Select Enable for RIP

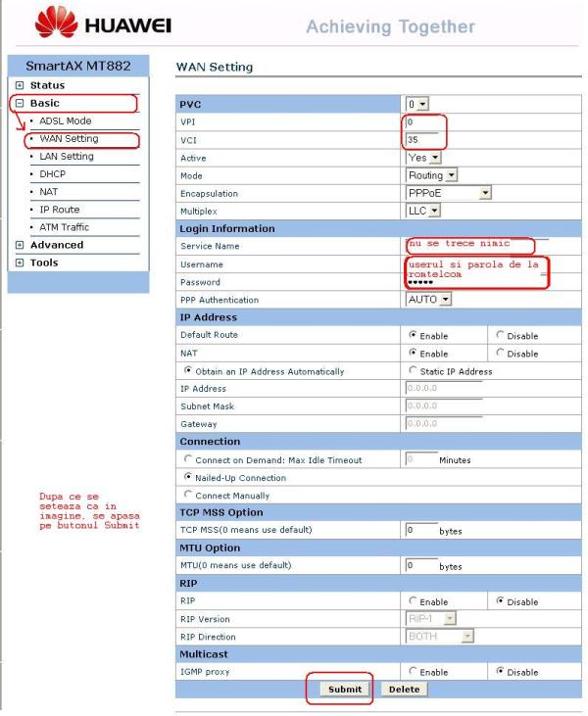tap(413, 601)
